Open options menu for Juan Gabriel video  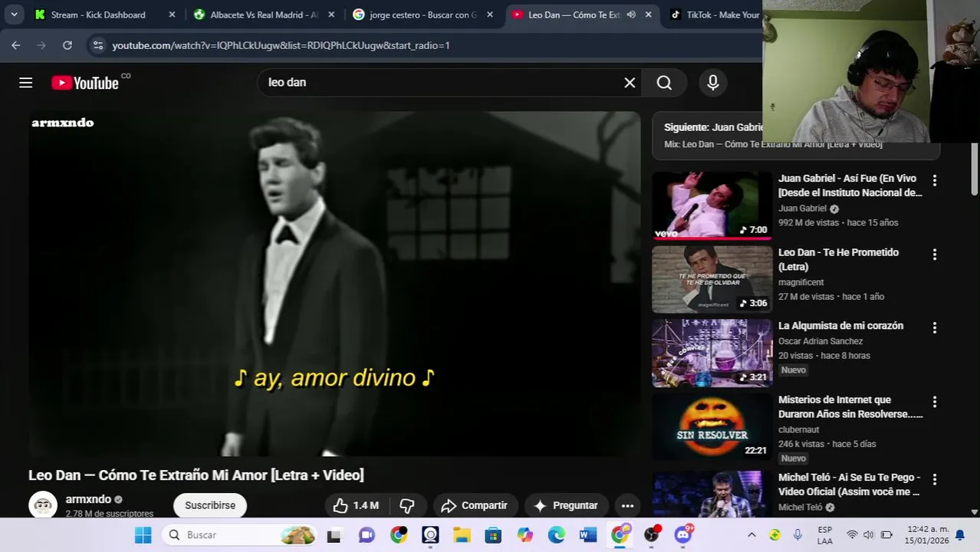934,180
